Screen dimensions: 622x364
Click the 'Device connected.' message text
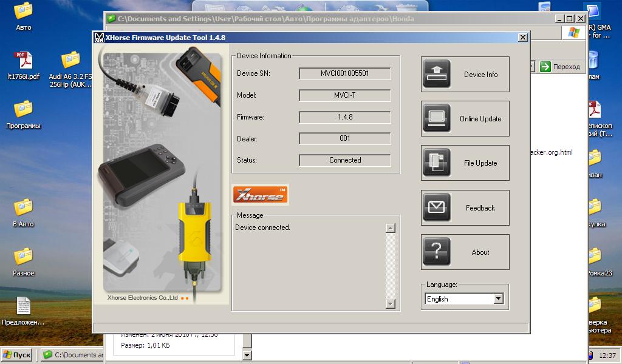coord(262,227)
